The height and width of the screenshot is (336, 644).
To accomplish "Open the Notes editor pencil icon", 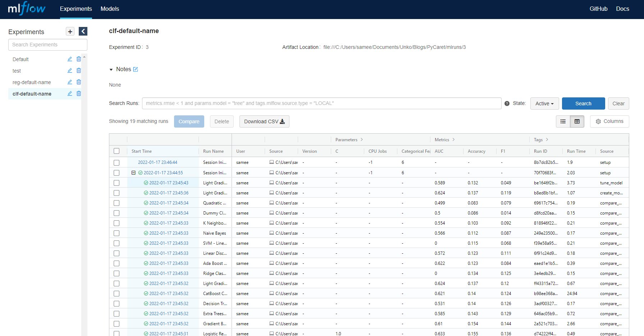I will point(135,69).
